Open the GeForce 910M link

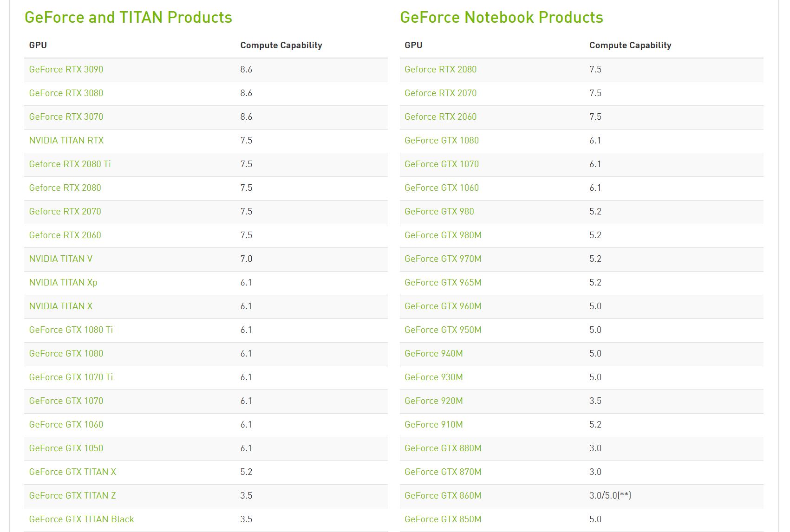(x=434, y=425)
